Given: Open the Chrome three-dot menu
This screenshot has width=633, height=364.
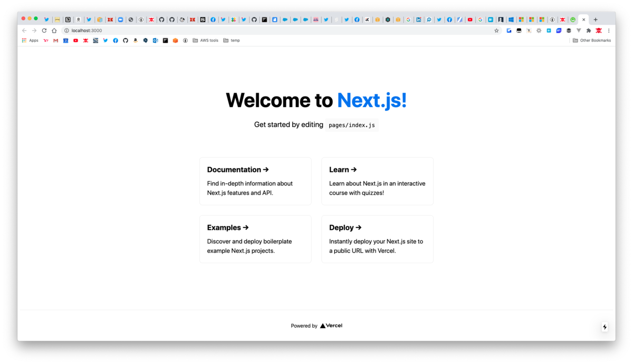Looking at the screenshot, I should coord(609,31).
